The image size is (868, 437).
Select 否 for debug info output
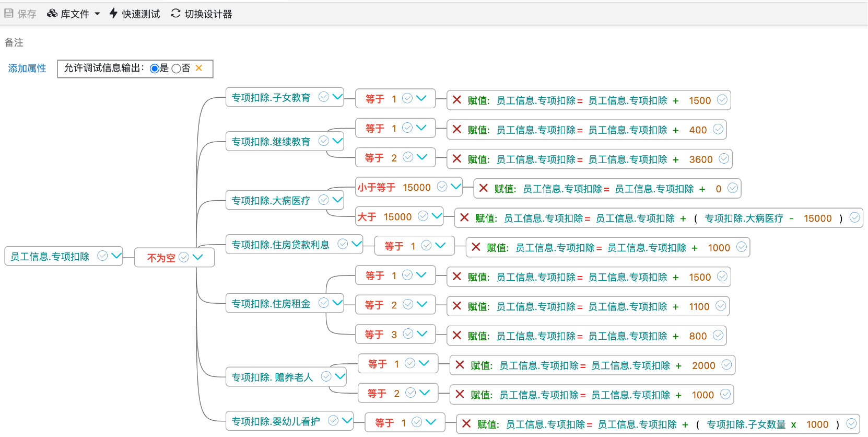[177, 68]
